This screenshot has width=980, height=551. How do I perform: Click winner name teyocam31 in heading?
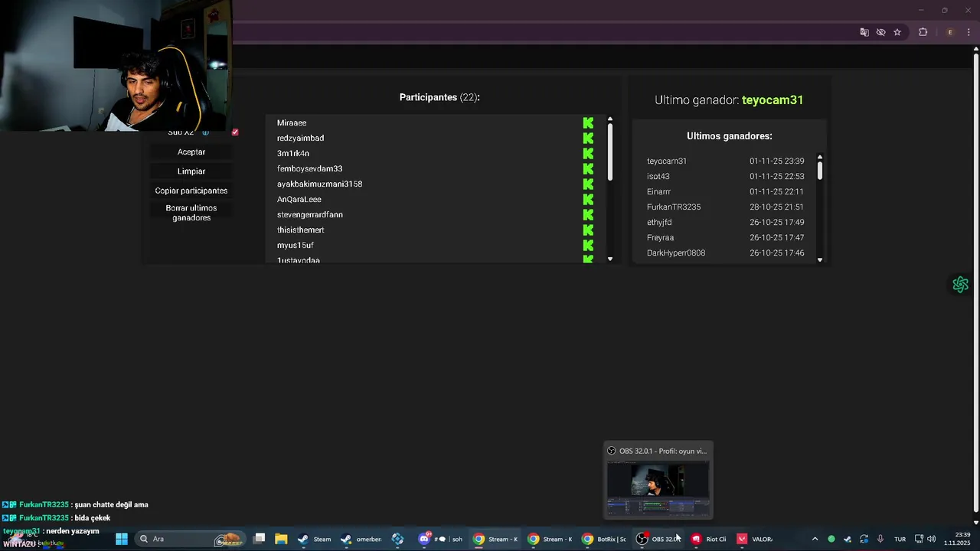(773, 99)
